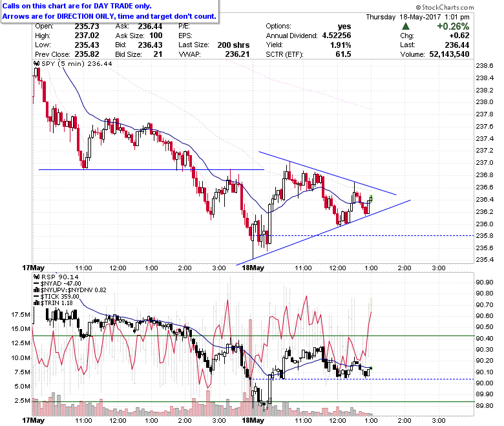Click the Bid Size value 21
Image resolution: width=504 pixels, height=426 pixels.
(158, 54)
